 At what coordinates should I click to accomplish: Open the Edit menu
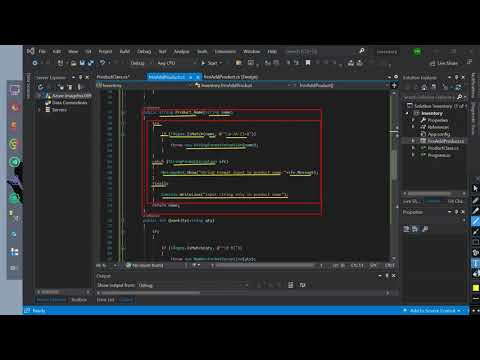pyautogui.click(x=57, y=51)
